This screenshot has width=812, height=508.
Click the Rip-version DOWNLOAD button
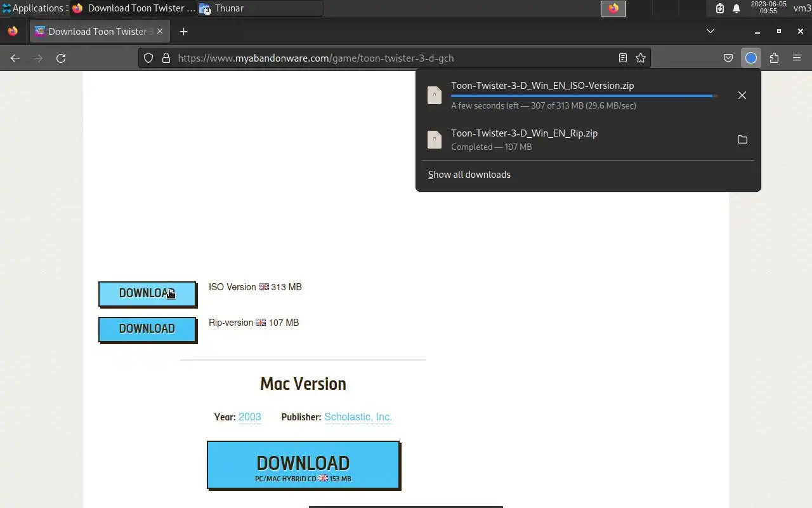[x=147, y=329]
